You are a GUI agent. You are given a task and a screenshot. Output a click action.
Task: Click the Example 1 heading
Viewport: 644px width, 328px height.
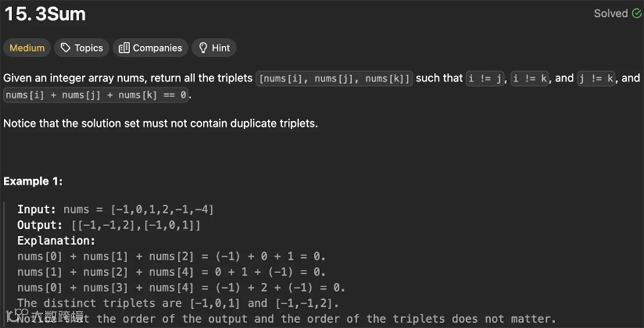click(x=33, y=181)
